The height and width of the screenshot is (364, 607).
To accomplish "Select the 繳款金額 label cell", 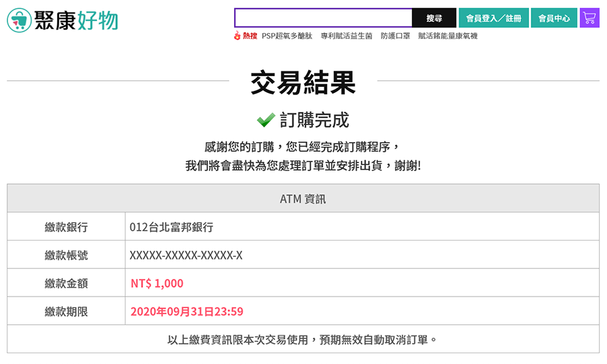I will coord(66,284).
